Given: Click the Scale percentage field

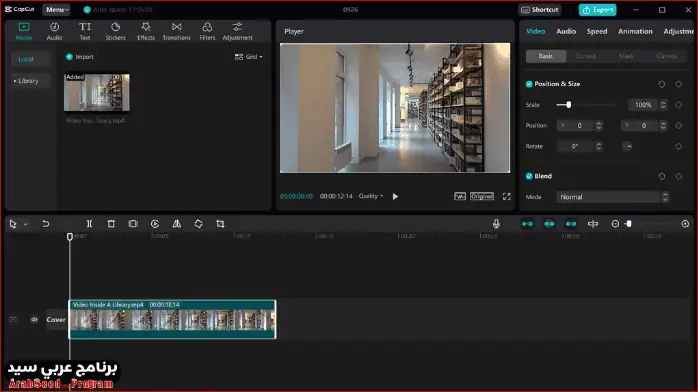Looking at the screenshot, I should pos(643,105).
